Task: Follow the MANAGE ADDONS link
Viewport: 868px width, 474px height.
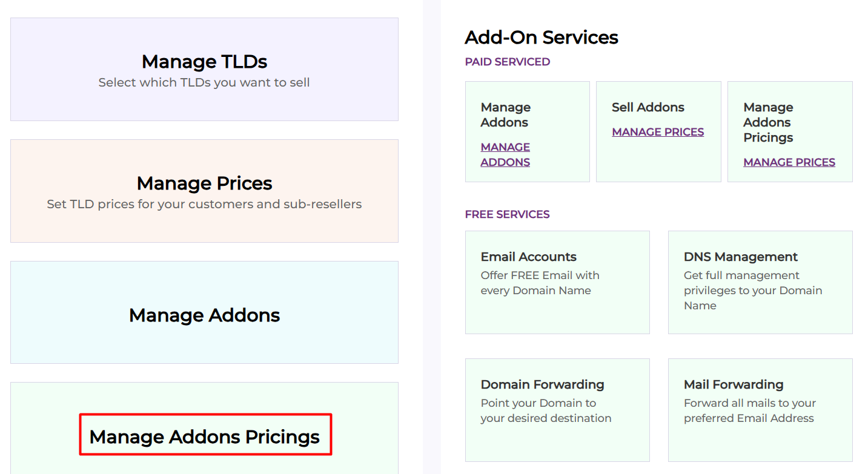Action: pyautogui.click(x=505, y=154)
